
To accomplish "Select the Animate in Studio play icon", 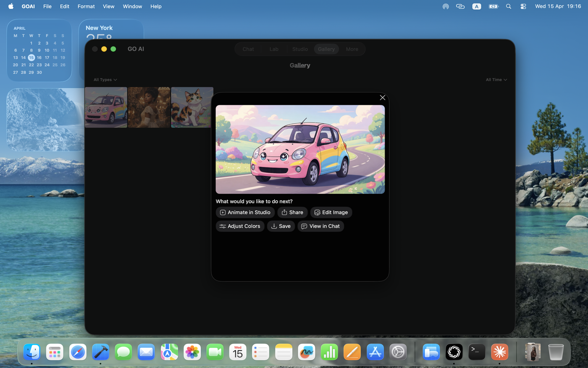I will click(x=222, y=212).
